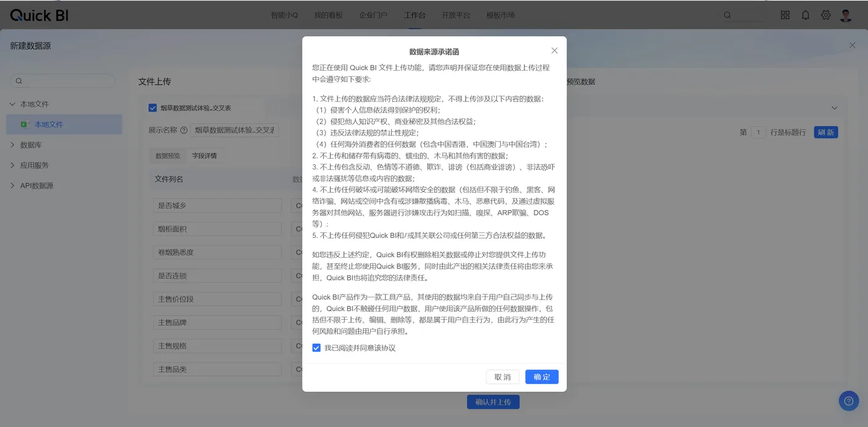868x427 pixels.
Task: Click the help question-mark floating button
Action: [x=849, y=400]
